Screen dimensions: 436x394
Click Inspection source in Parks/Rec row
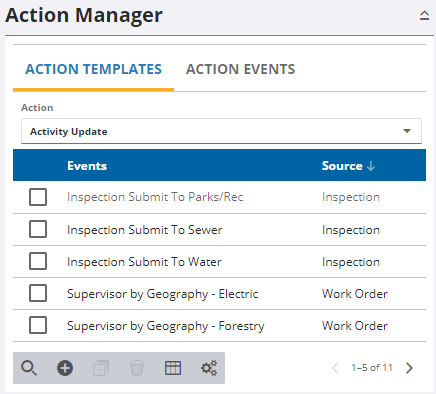tap(351, 197)
